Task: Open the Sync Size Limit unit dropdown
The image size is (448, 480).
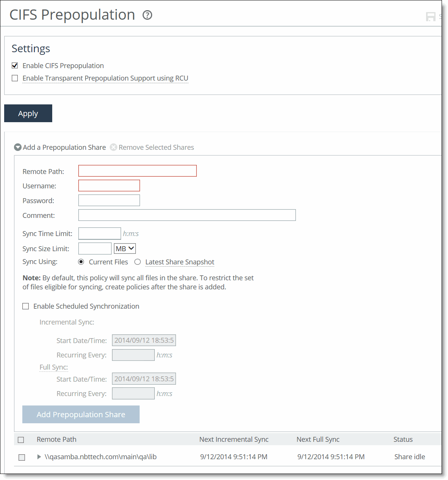Action: [x=124, y=248]
